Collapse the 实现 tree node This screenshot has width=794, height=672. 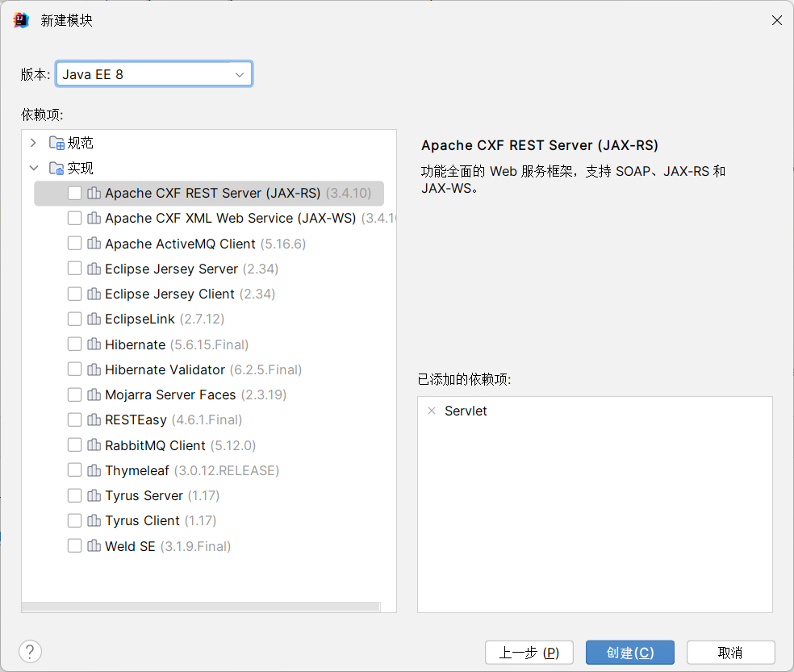tap(33, 168)
